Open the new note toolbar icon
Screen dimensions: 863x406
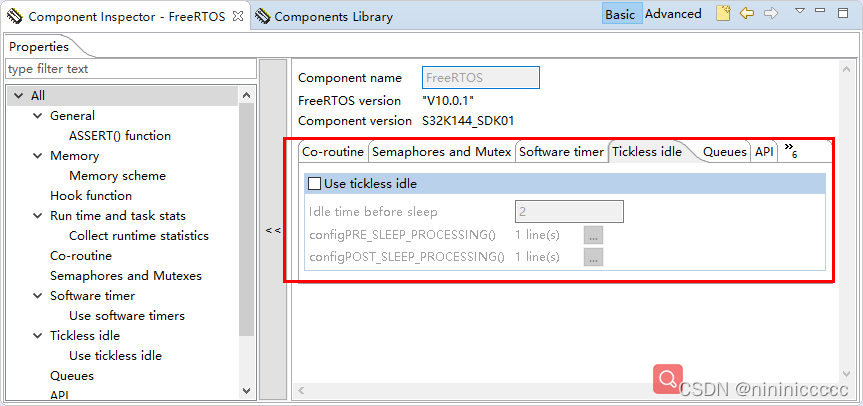click(723, 13)
